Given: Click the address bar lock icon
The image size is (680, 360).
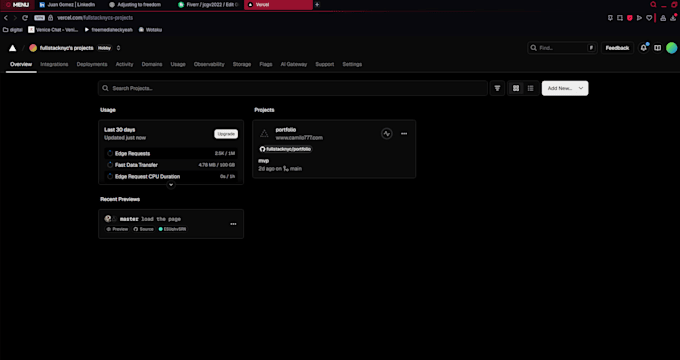Looking at the screenshot, I should click(x=50, y=18).
